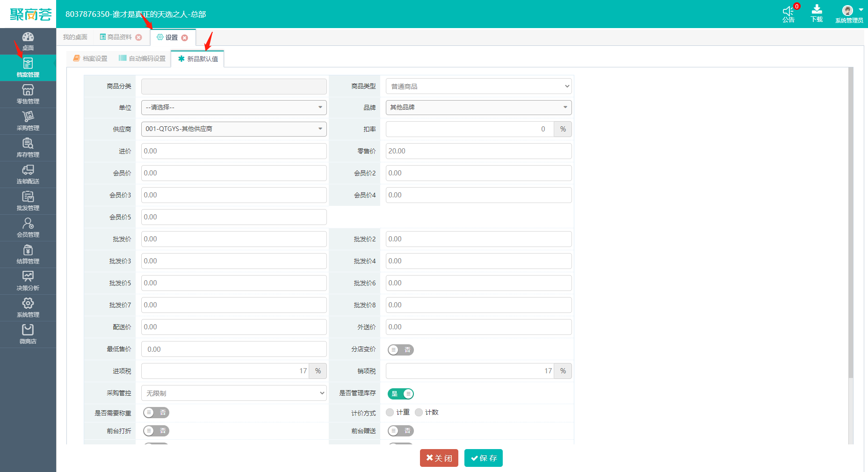Click the 进项税 input field
868x472 pixels.
pos(225,371)
